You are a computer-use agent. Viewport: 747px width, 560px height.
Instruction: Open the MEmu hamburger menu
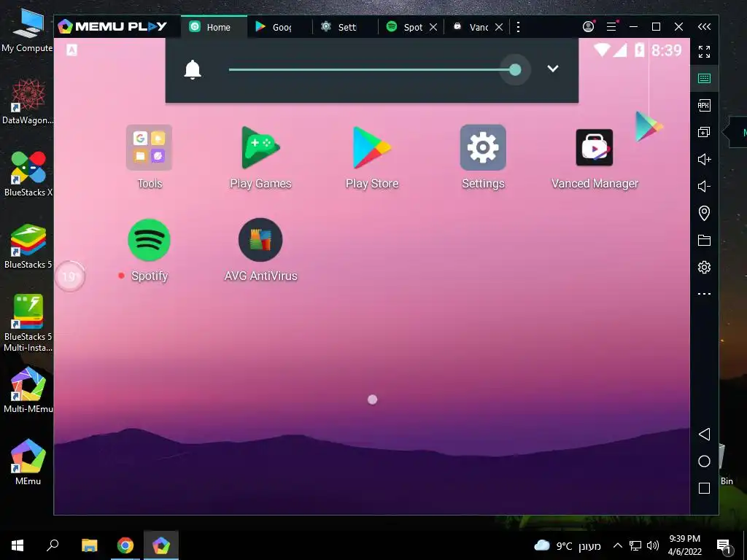(x=612, y=27)
